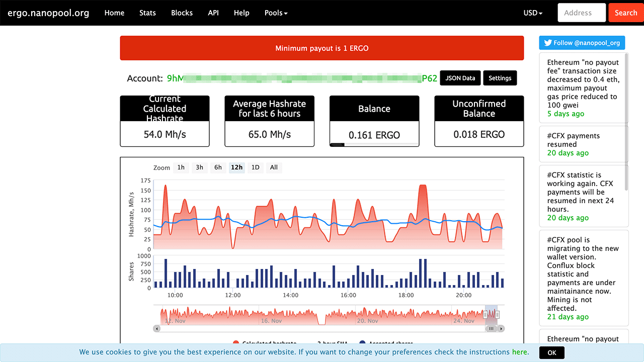Open account Settings
This screenshot has height=362, width=644.
point(500,78)
